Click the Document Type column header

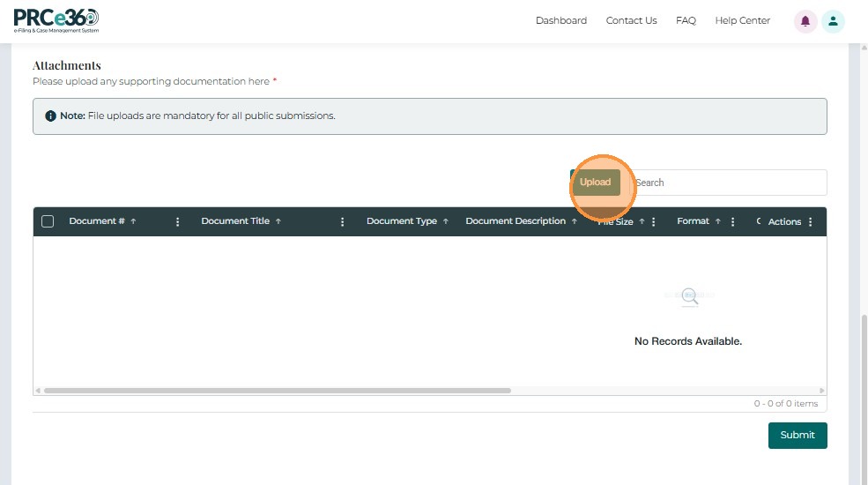tap(402, 221)
